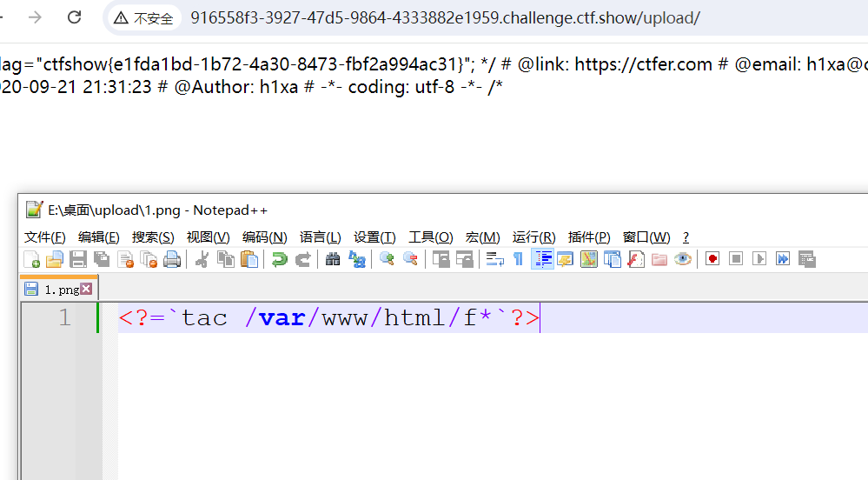Click the Find and Replace icon
Screen dimensions: 868x480
357,259
